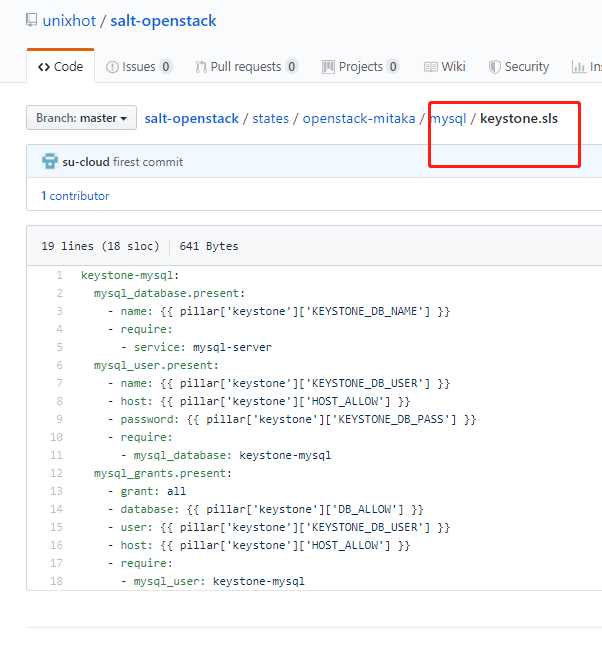Viewport: 602px width, 647px height.
Task: Click the Pull requests count badge 0
Action: (x=292, y=66)
